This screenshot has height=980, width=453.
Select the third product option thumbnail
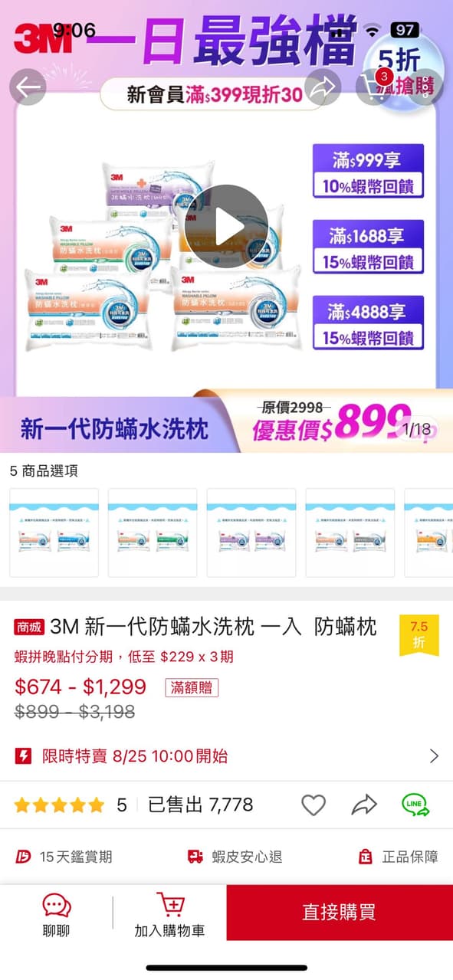click(x=251, y=533)
